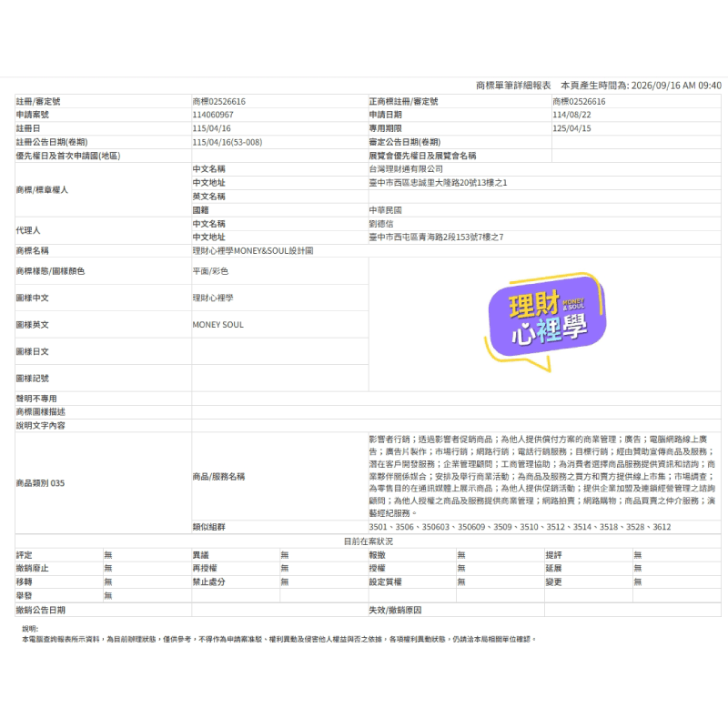
Task: Click the 失效/撤銷原因 label
Action: coord(395,610)
